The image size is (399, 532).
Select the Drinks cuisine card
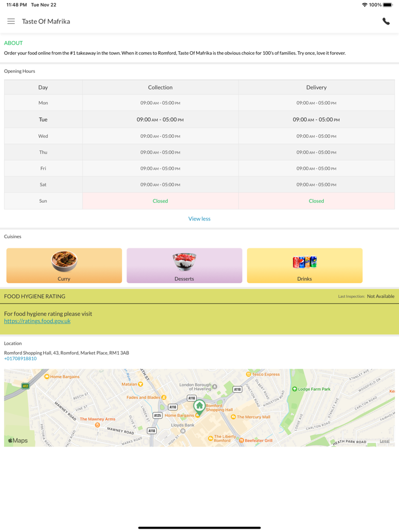tap(304, 265)
